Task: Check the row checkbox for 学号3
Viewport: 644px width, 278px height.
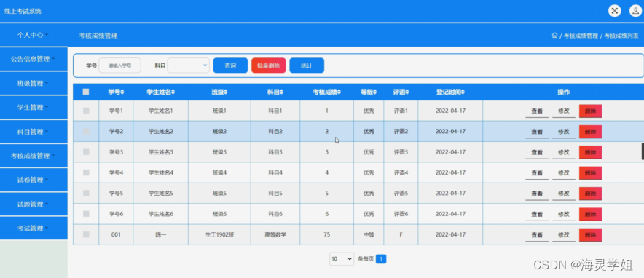Action: [86, 151]
